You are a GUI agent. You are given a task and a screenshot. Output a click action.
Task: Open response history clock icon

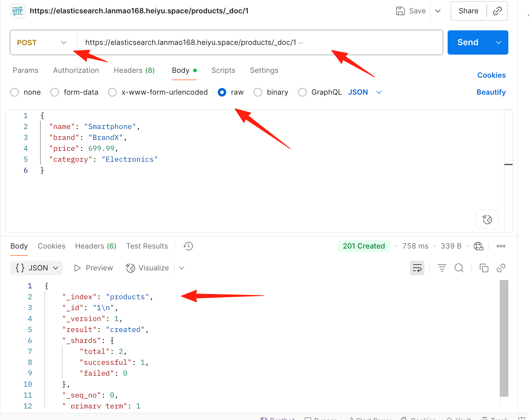pos(188,246)
